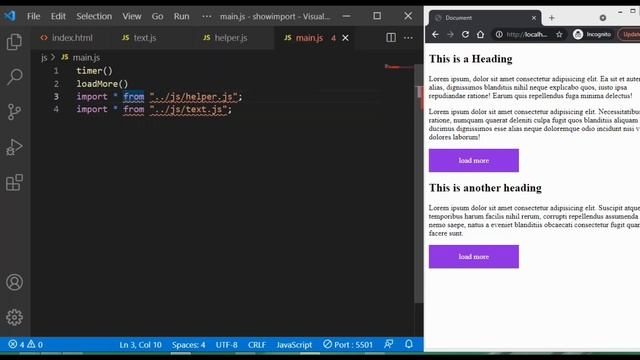Click line number 4 in the gutter
This screenshot has width=640, height=360.
pos(56,109)
